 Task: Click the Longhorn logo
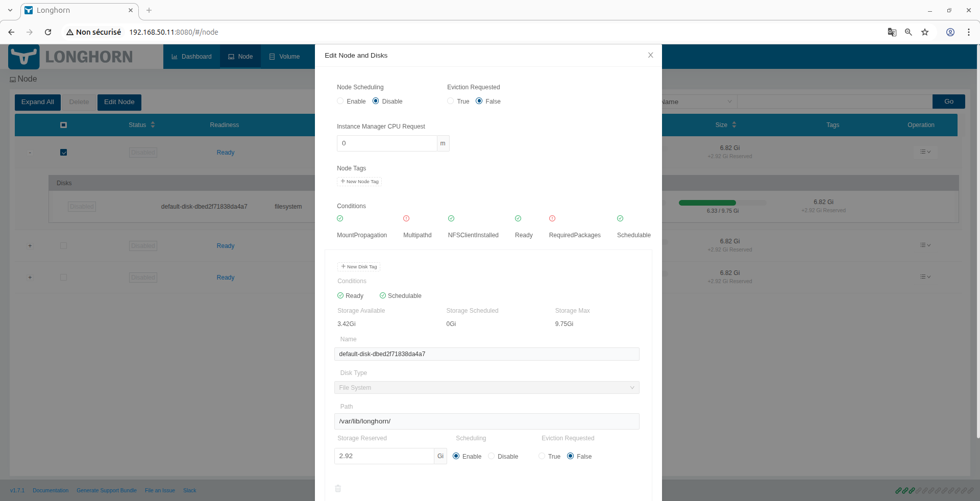coord(71,57)
